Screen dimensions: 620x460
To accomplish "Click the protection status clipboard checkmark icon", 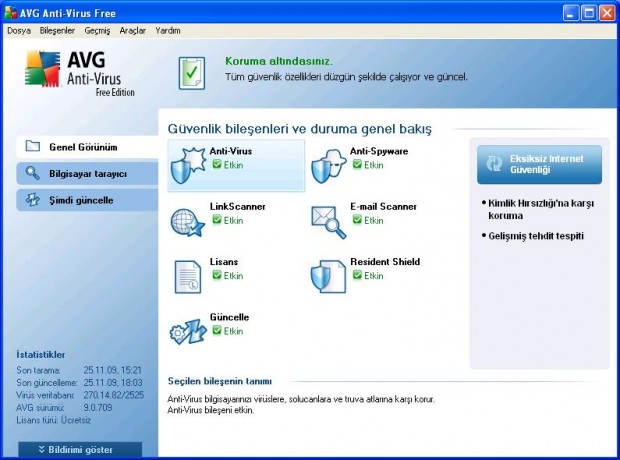I will pos(192,73).
